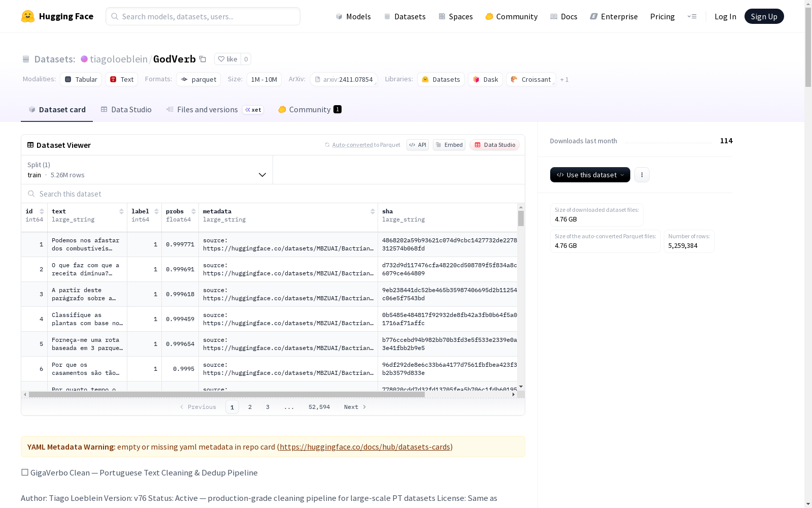
Task: Open tiagoloeblein user avatar
Action: (x=84, y=59)
